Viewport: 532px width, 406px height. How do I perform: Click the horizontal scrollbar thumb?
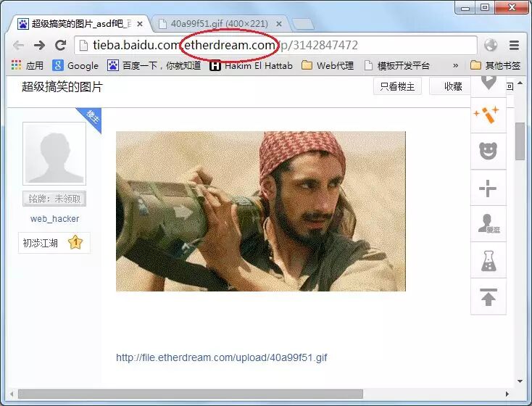(x=191, y=394)
